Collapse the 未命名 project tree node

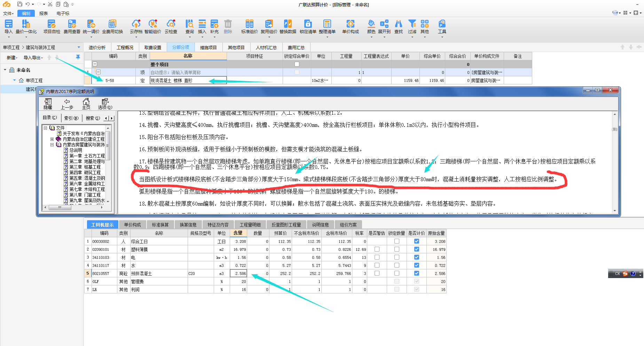5,70
